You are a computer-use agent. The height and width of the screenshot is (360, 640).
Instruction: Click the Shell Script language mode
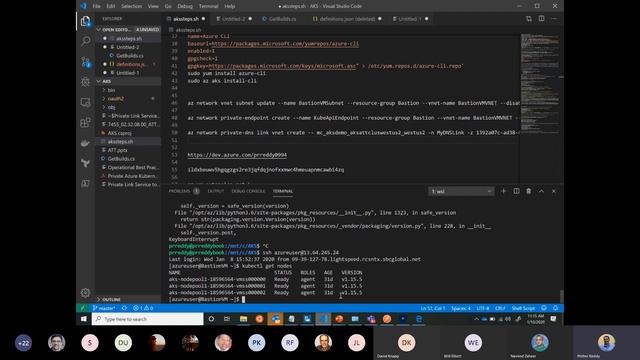point(523,308)
